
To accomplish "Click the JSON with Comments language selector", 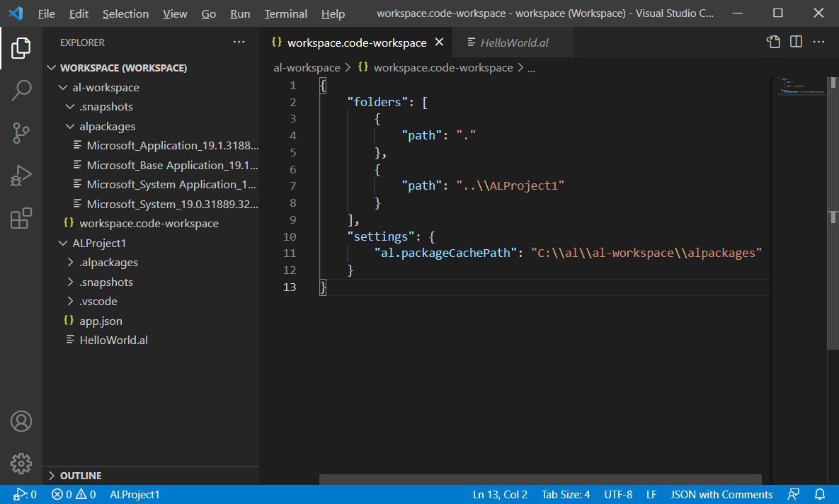I will tap(721, 494).
